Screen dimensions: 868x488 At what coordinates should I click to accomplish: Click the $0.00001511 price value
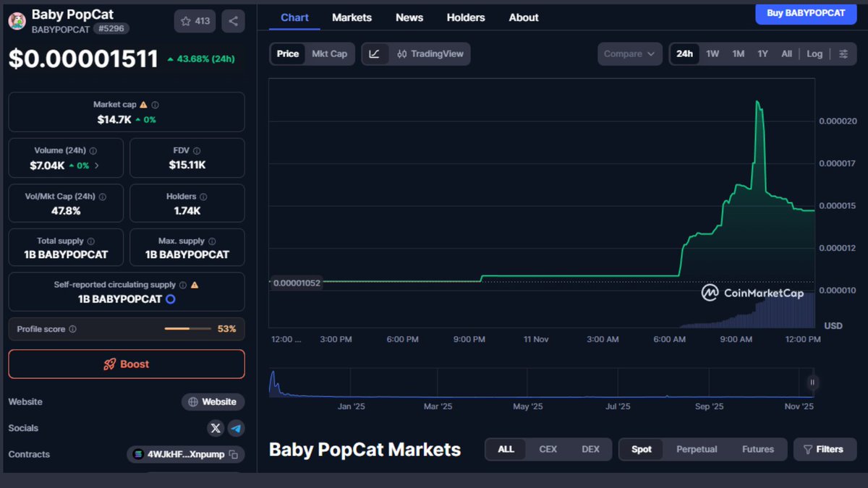(x=83, y=59)
